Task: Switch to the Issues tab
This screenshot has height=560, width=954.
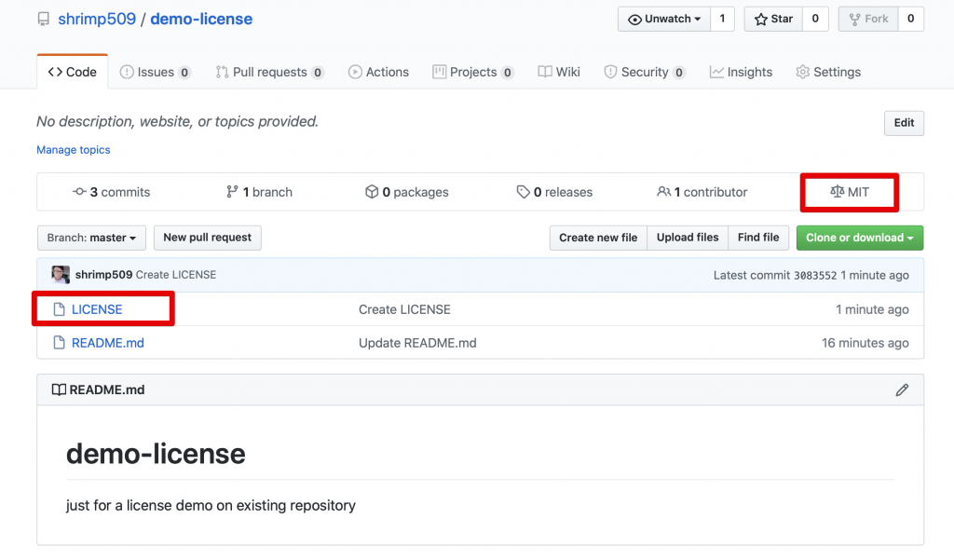Action: click(x=156, y=72)
